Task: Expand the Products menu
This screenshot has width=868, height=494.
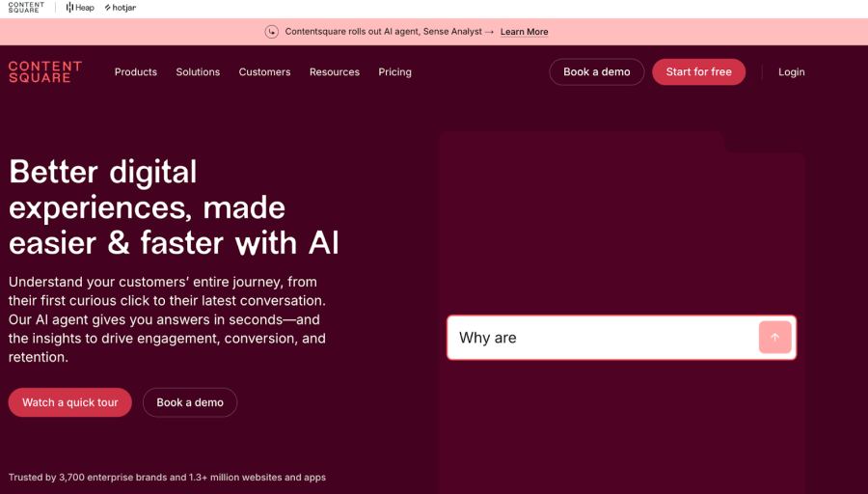Action: [x=135, y=72]
